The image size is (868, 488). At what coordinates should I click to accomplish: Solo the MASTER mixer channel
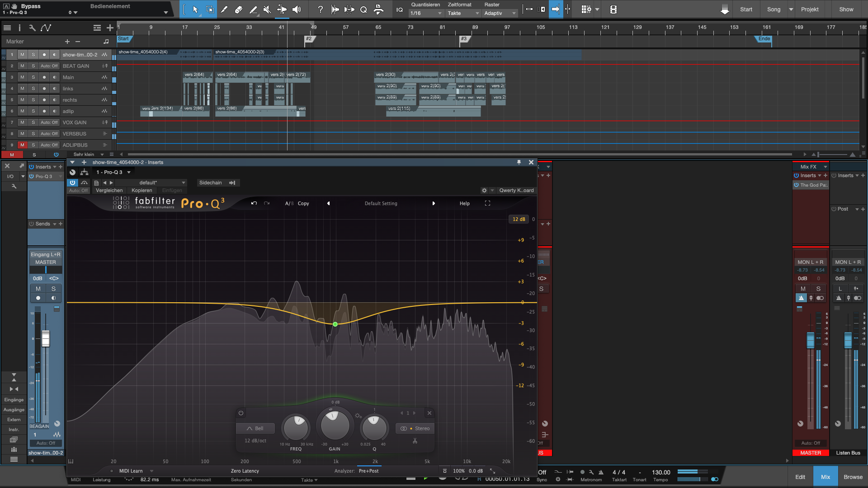[x=818, y=289]
